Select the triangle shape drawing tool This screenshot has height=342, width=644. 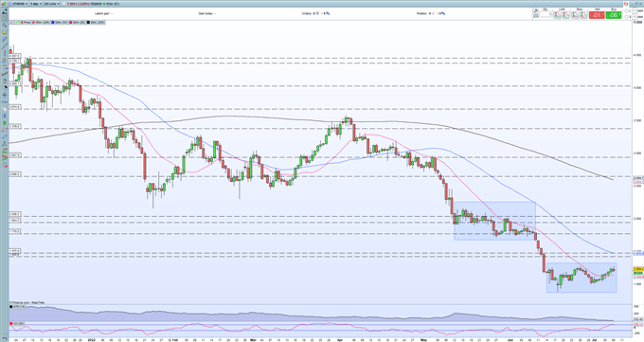[x=5, y=143]
